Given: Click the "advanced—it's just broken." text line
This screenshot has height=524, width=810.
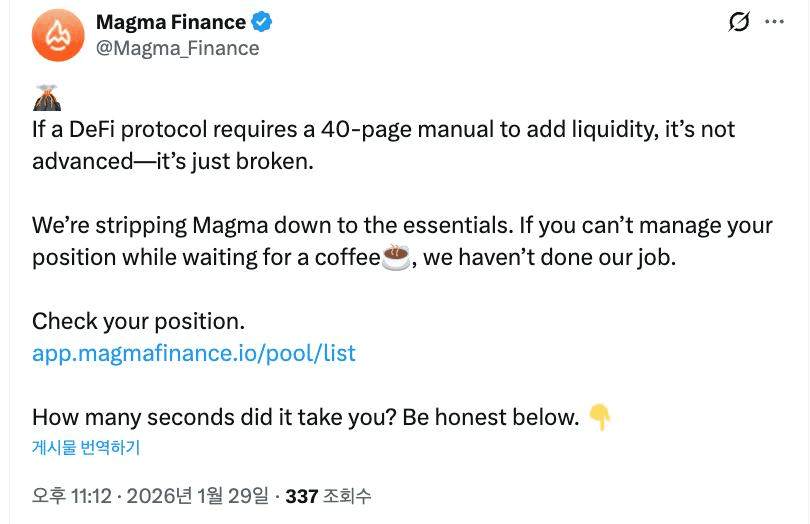Looking at the screenshot, I should 173,161.
